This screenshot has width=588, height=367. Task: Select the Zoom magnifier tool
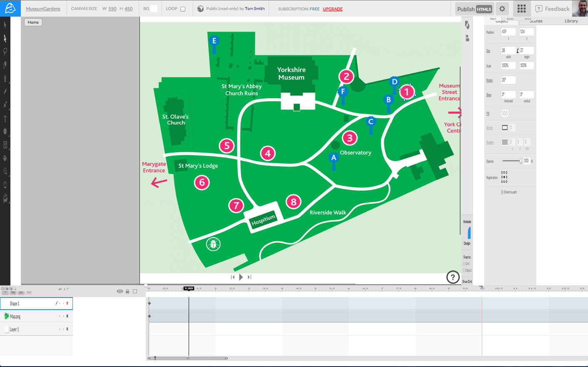click(5, 171)
